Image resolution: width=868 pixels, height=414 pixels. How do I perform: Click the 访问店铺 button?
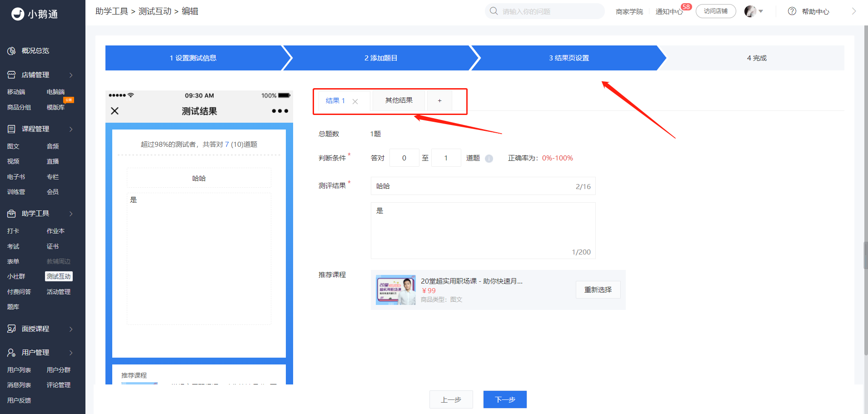716,11
